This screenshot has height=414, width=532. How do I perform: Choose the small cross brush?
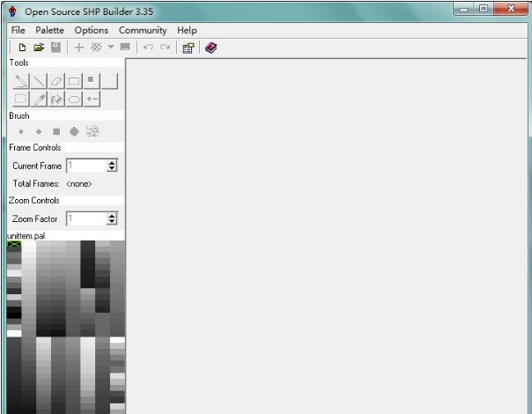point(39,131)
